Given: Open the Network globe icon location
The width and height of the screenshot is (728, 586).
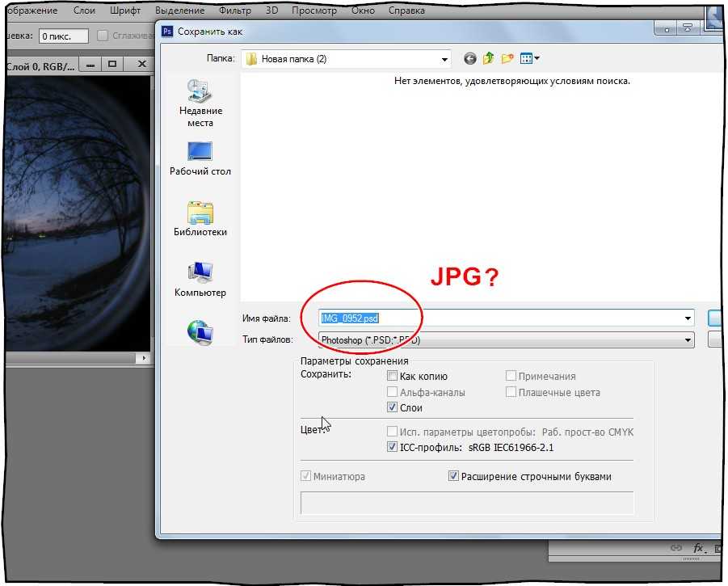Looking at the screenshot, I should point(200,332).
